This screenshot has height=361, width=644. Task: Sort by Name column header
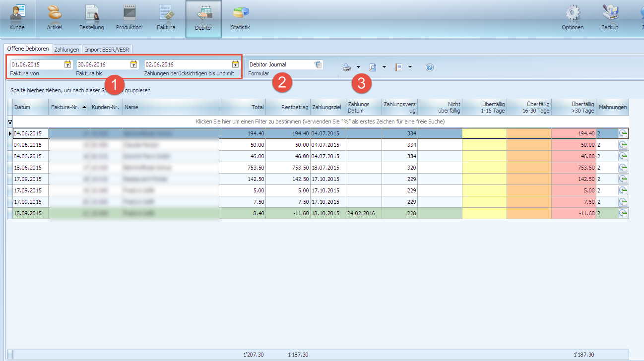[x=172, y=107]
